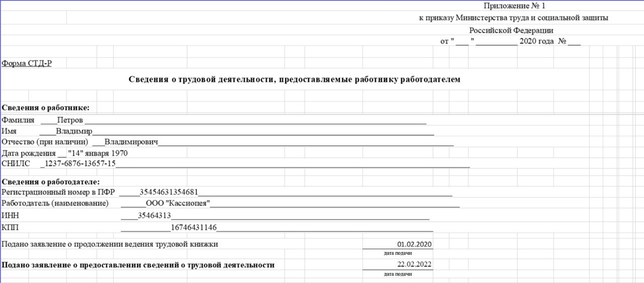Click the blank order date line with "2020 года"
Image resolution: width=644 pixels, height=283 pixels.
pyautogui.click(x=510, y=42)
